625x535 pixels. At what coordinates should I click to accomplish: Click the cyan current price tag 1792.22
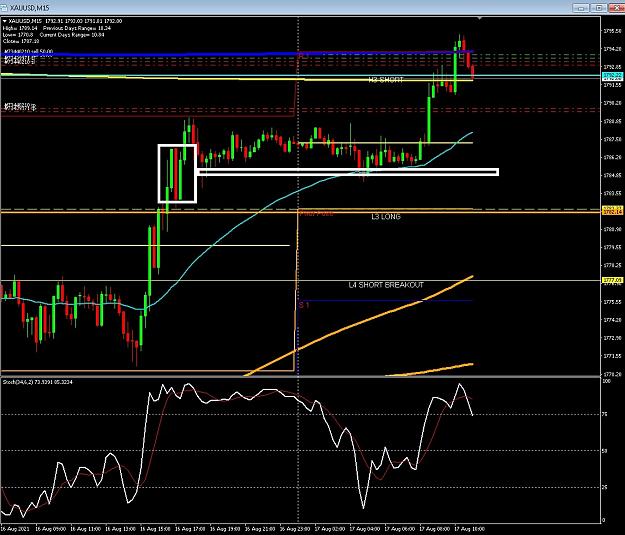612,75
